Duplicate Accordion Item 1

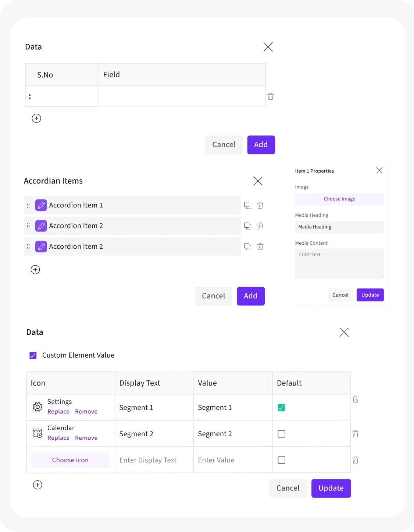(248, 205)
